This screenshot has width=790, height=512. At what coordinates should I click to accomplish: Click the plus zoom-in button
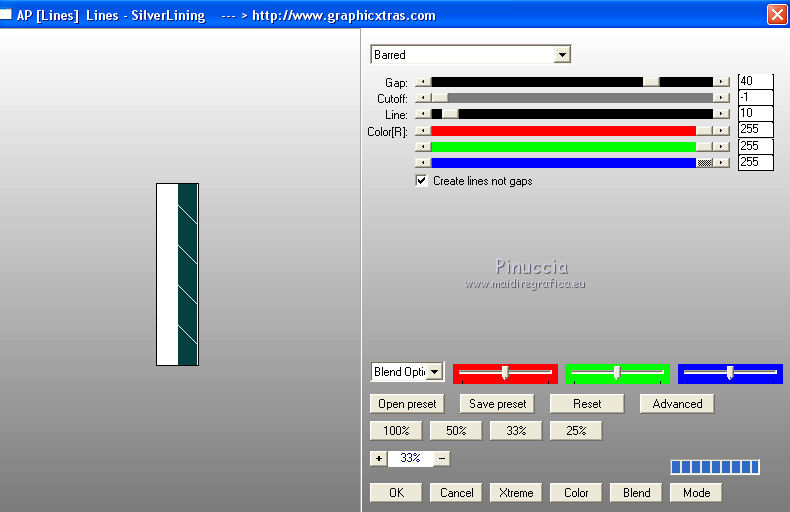tap(378, 459)
